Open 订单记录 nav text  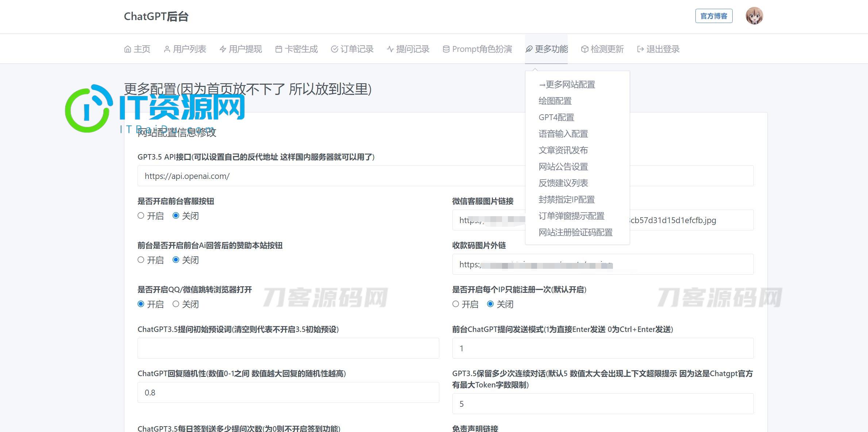(357, 49)
